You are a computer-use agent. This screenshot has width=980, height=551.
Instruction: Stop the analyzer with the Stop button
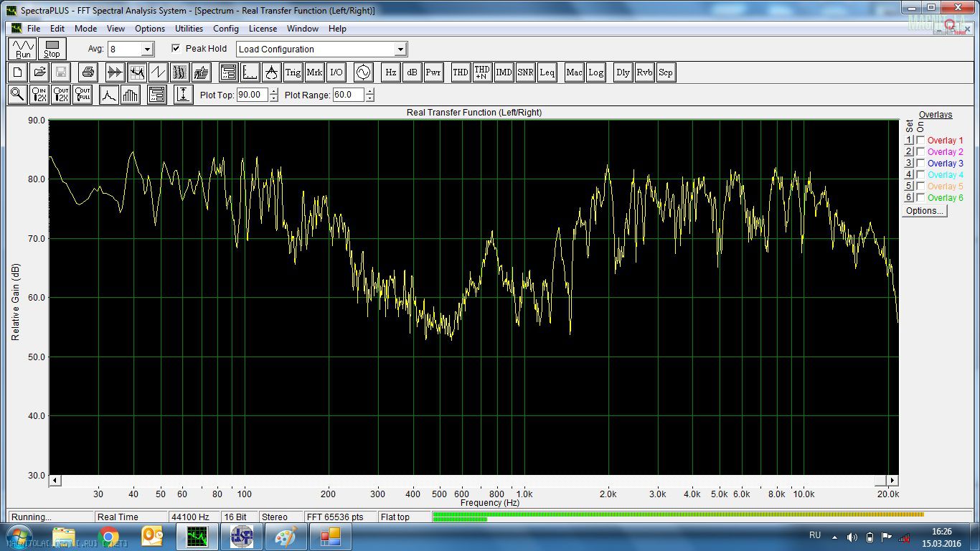pos(52,49)
